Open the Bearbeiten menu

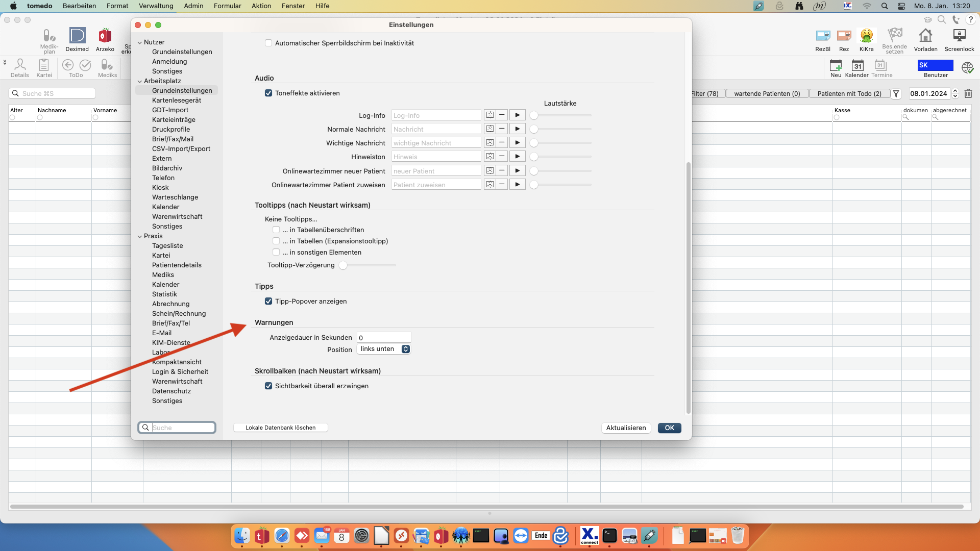(79, 6)
